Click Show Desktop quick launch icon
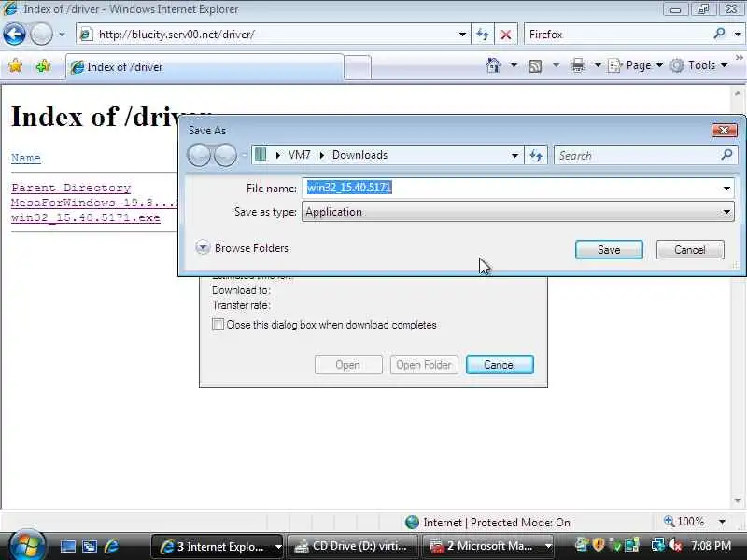The height and width of the screenshot is (560, 747). (67, 546)
